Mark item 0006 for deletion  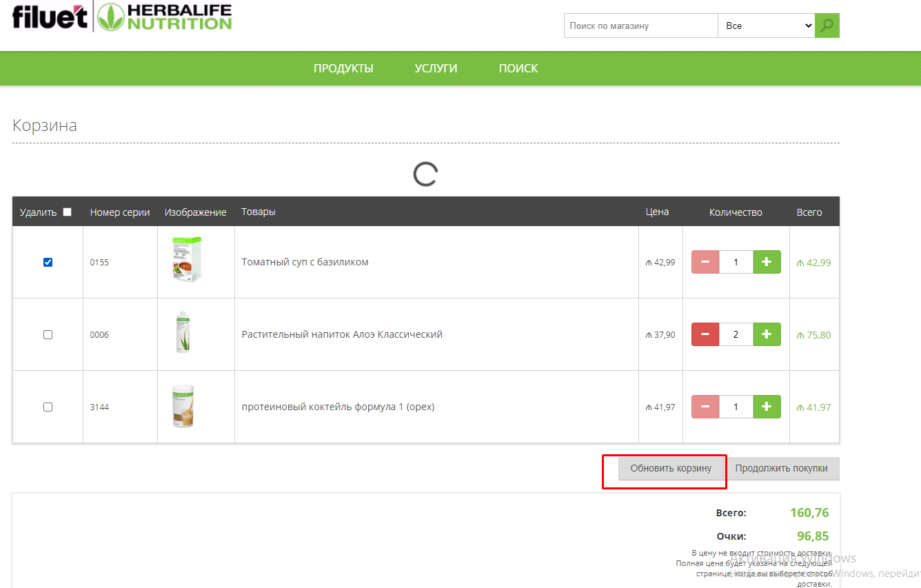pos(48,334)
